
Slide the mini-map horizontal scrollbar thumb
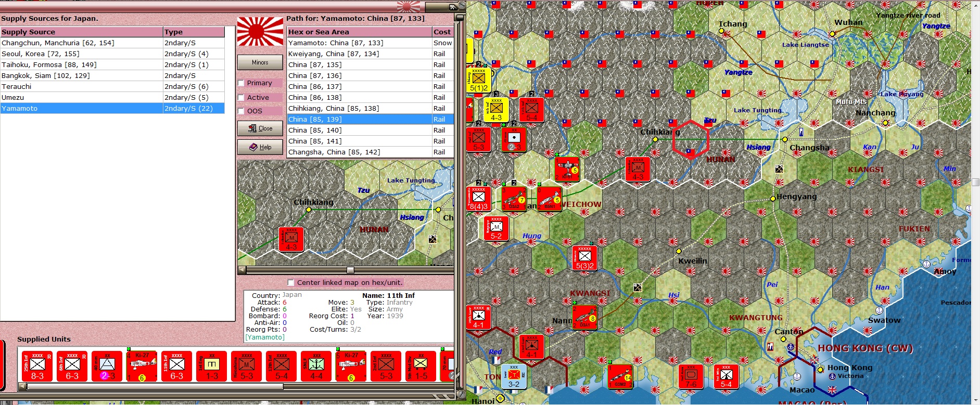point(350,270)
